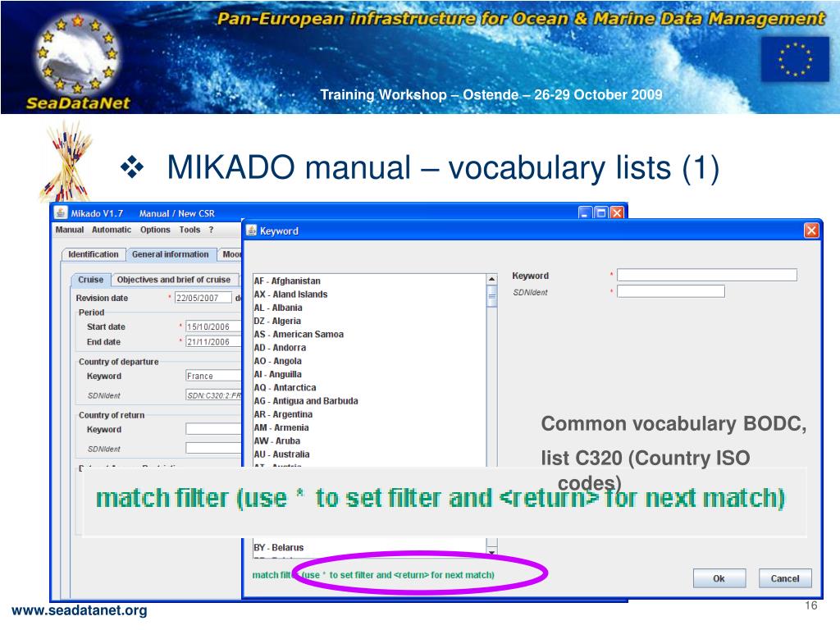Open Objectives and brief of cruise tab

point(174,280)
